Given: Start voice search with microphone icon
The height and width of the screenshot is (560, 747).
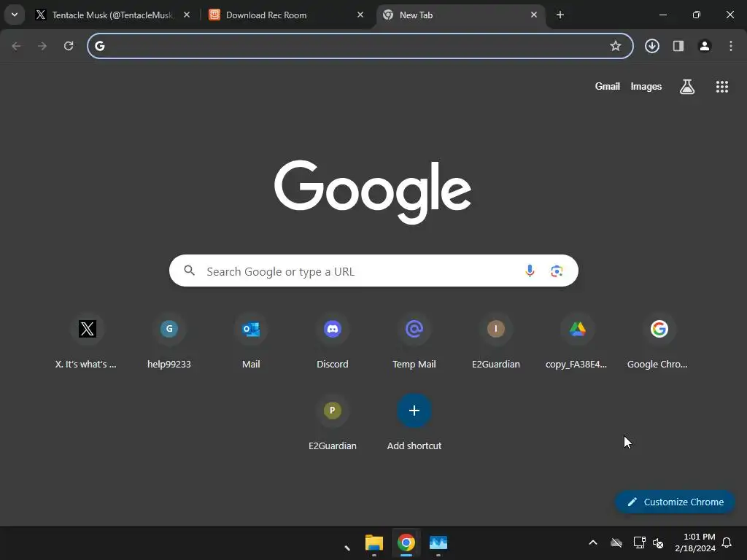Looking at the screenshot, I should click(530, 271).
